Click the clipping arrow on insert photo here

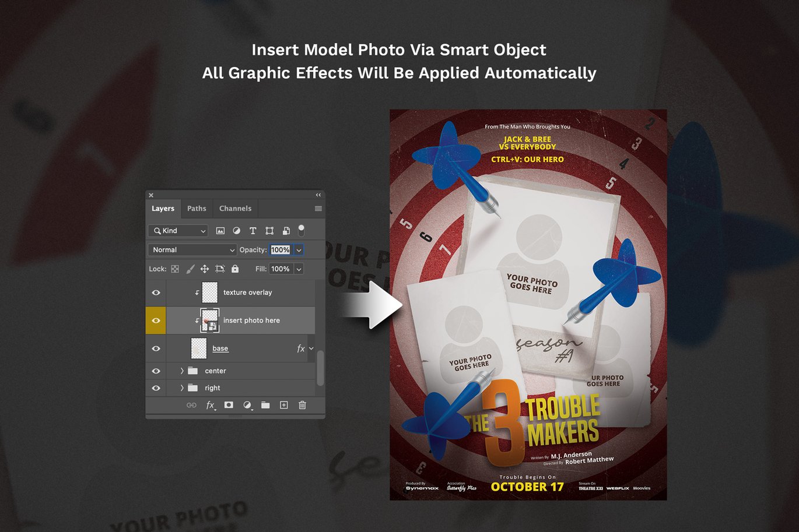(x=197, y=320)
